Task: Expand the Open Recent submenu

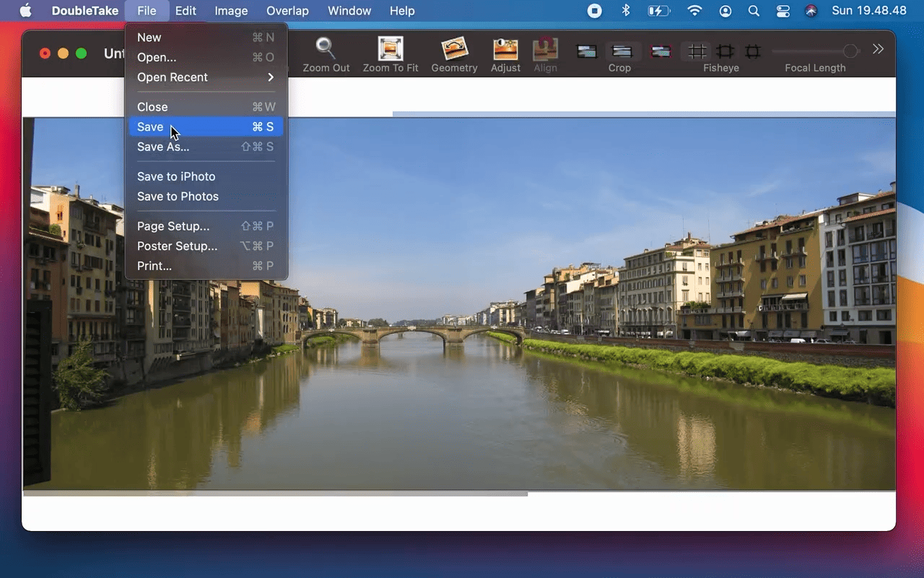Action: coord(206,77)
